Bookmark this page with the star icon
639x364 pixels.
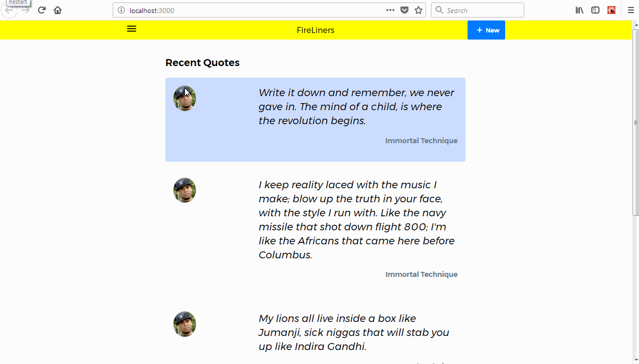[418, 10]
